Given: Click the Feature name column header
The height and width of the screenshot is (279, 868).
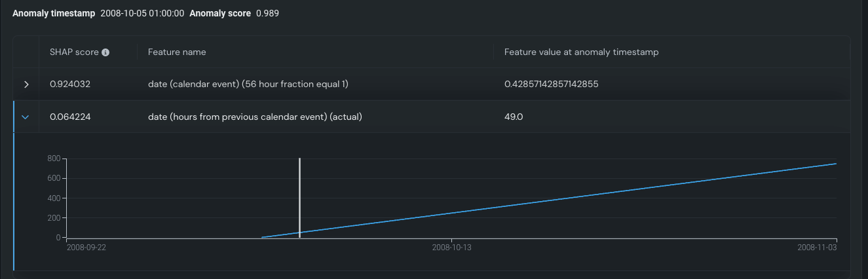Looking at the screenshot, I should [x=177, y=52].
